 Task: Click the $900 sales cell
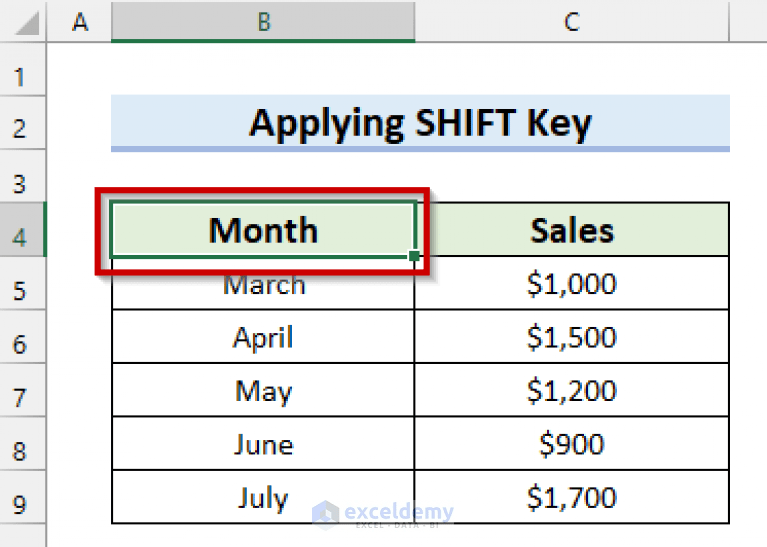[x=571, y=444]
